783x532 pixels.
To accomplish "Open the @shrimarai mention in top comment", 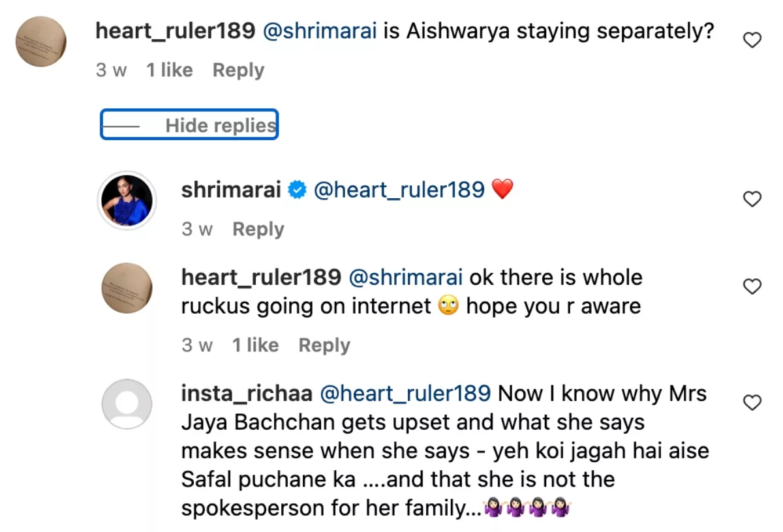I will point(320,31).
